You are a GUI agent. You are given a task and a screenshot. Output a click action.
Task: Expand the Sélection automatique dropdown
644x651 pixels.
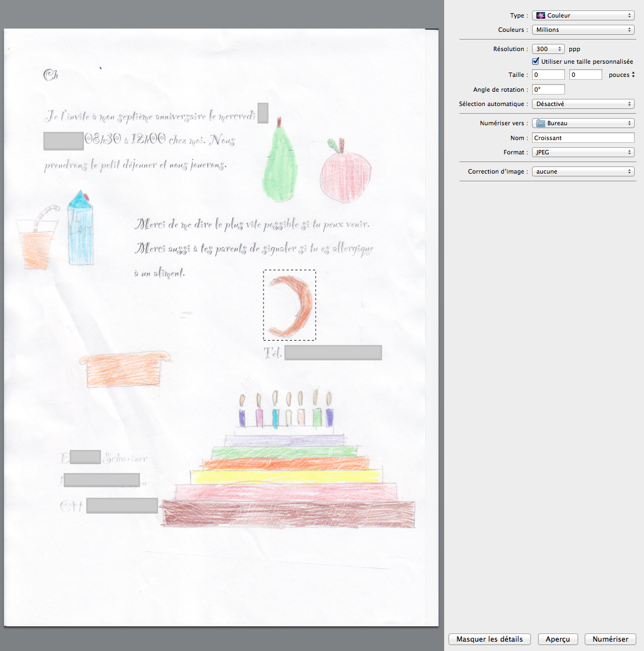[583, 104]
